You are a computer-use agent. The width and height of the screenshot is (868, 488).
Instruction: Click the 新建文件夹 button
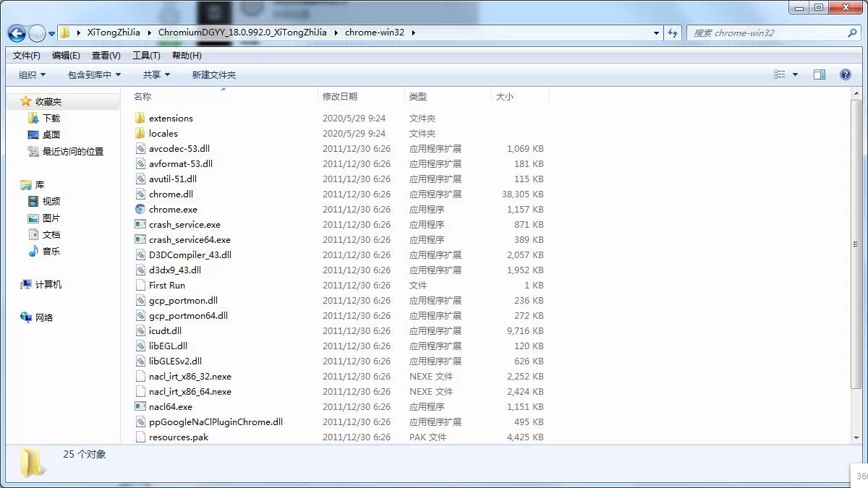[214, 74]
